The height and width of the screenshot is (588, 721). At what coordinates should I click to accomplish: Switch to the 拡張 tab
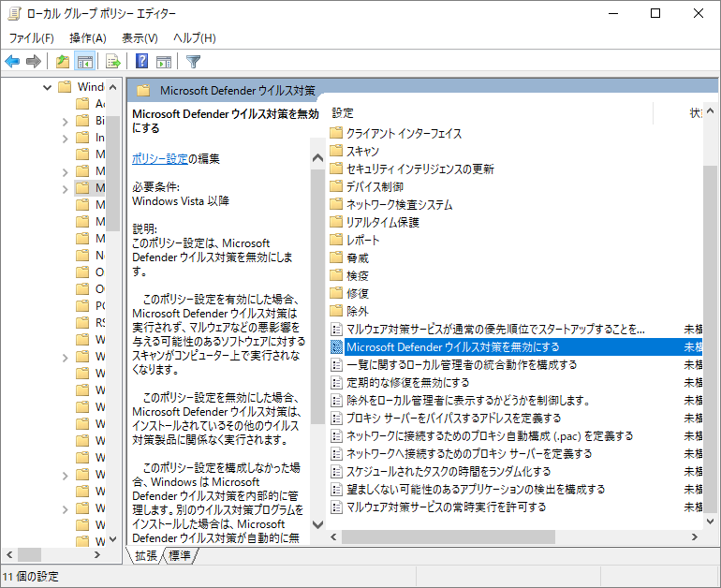tap(146, 556)
